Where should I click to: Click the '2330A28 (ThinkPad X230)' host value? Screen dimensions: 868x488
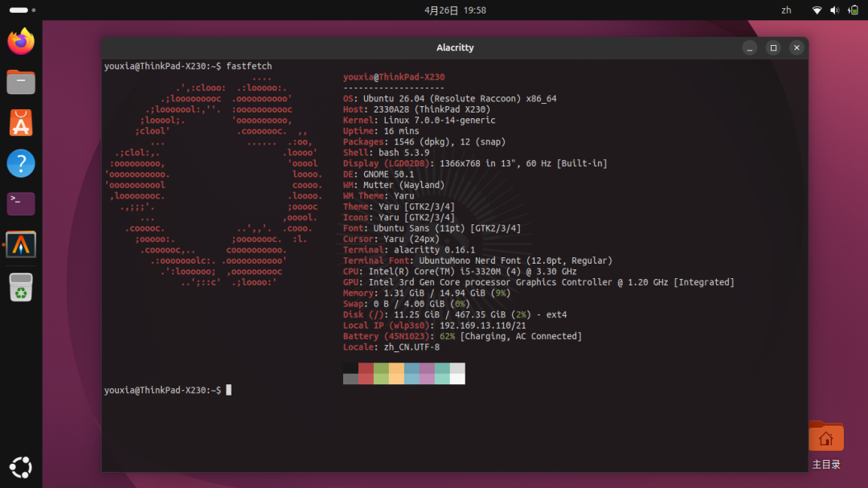[x=432, y=109]
